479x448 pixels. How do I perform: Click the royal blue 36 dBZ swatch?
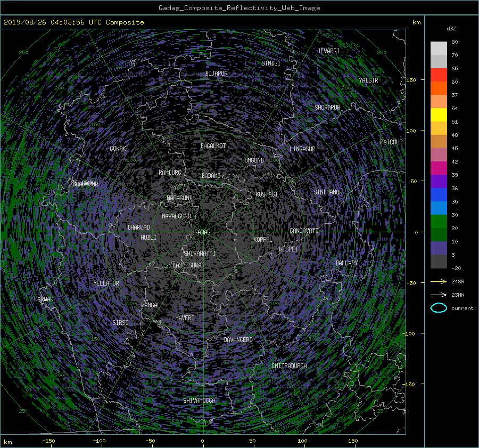pos(439,194)
